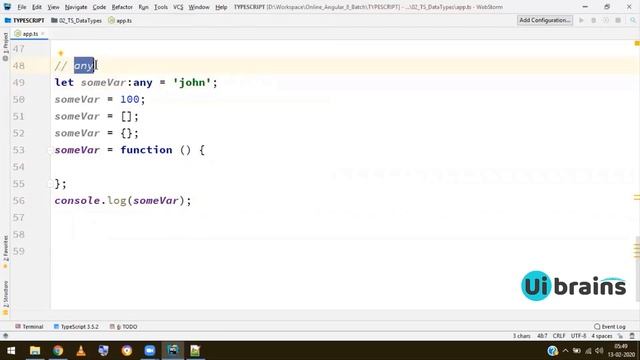This screenshot has width=640, height=360.
Task: Change the '4 spaces' indent setting
Action: 602,336
